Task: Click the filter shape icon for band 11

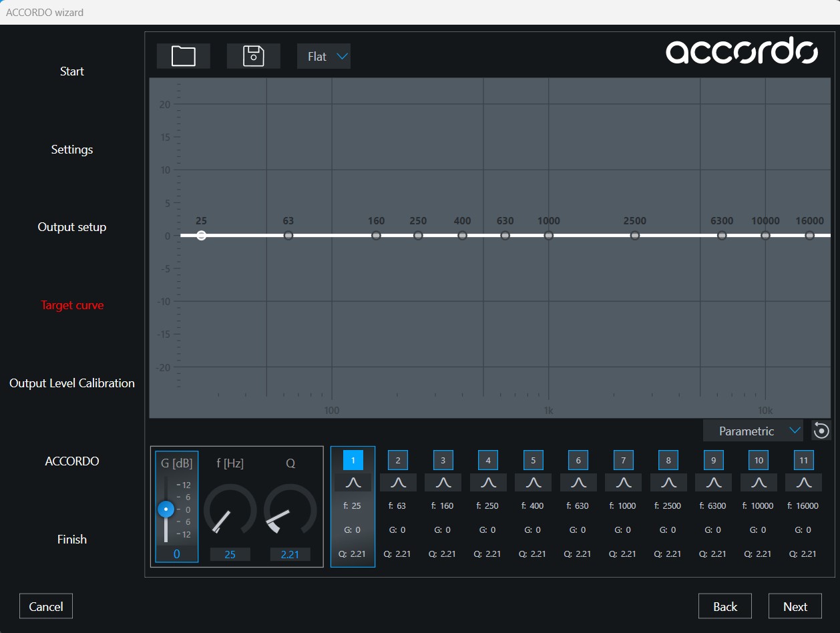Action: pyautogui.click(x=804, y=482)
